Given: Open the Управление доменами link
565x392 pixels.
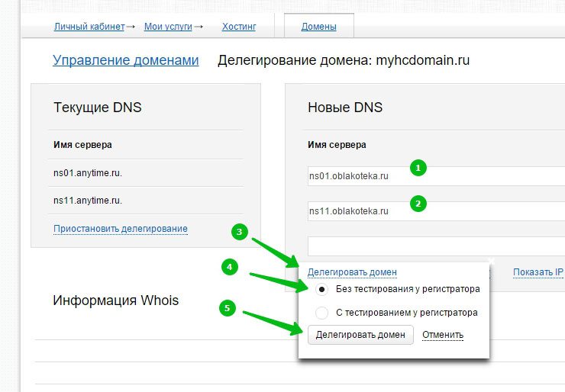Looking at the screenshot, I should [x=125, y=61].
